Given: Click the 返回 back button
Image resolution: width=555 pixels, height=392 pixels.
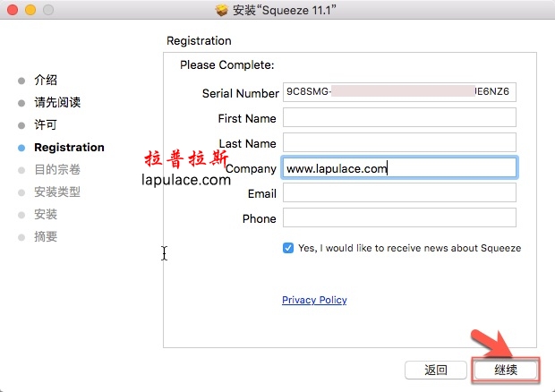Looking at the screenshot, I should click(x=436, y=370).
